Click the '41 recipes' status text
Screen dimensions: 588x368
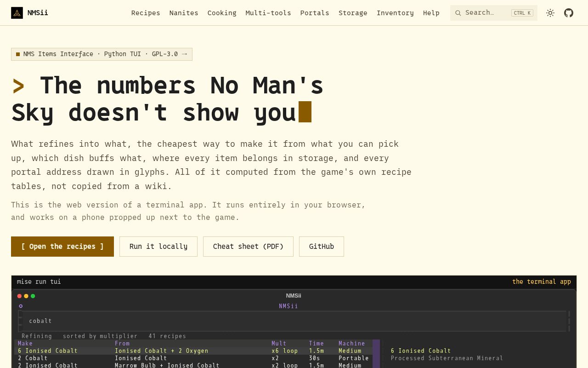167,336
